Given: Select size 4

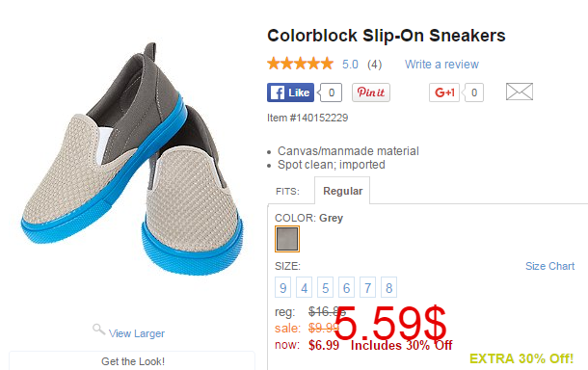Looking at the screenshot, I should click(305, 287).
